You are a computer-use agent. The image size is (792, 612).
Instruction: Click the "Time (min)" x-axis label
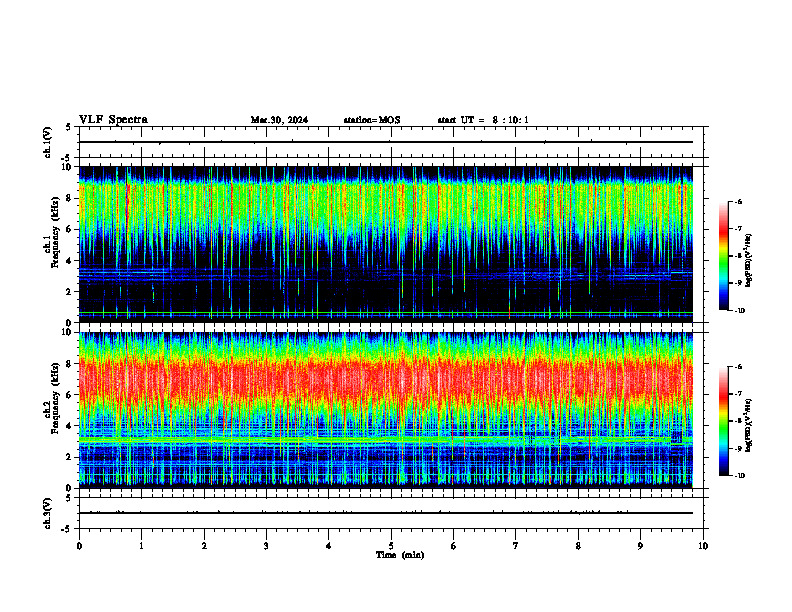point(400,555)
